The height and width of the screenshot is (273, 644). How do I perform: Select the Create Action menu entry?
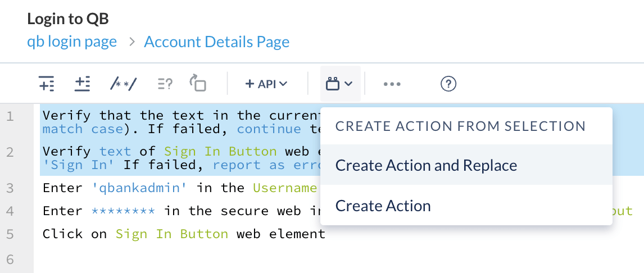coord(383,206)
